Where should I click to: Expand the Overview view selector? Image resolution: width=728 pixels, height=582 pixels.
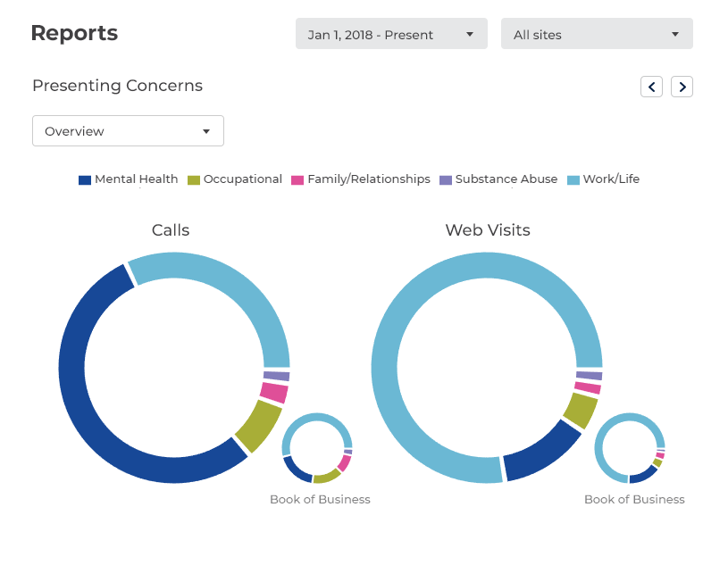click(x=128, y=131)
